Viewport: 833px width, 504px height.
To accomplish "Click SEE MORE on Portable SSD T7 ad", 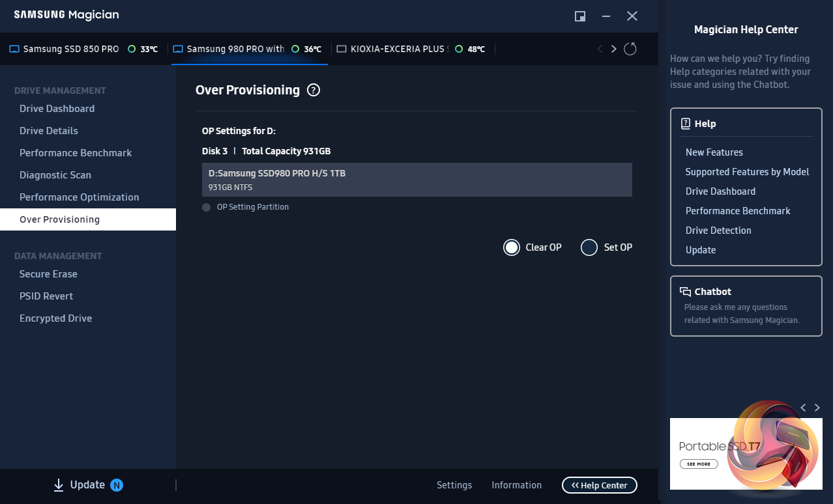I will [x=699, y=464].
